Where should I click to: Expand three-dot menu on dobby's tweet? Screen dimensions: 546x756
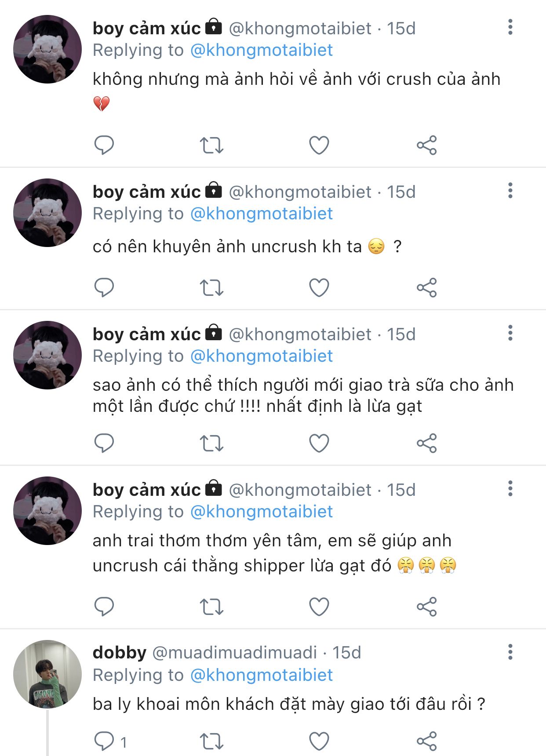click(x=510, y=652)
